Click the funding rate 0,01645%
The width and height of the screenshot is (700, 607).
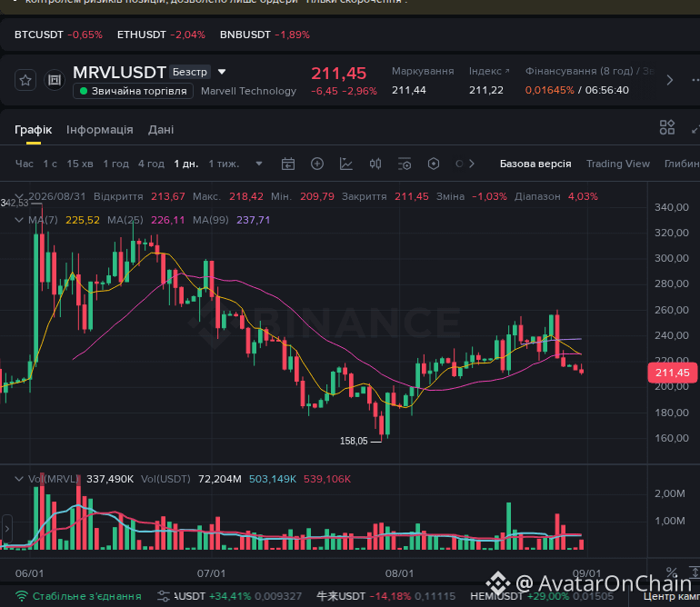pos(550,90)
